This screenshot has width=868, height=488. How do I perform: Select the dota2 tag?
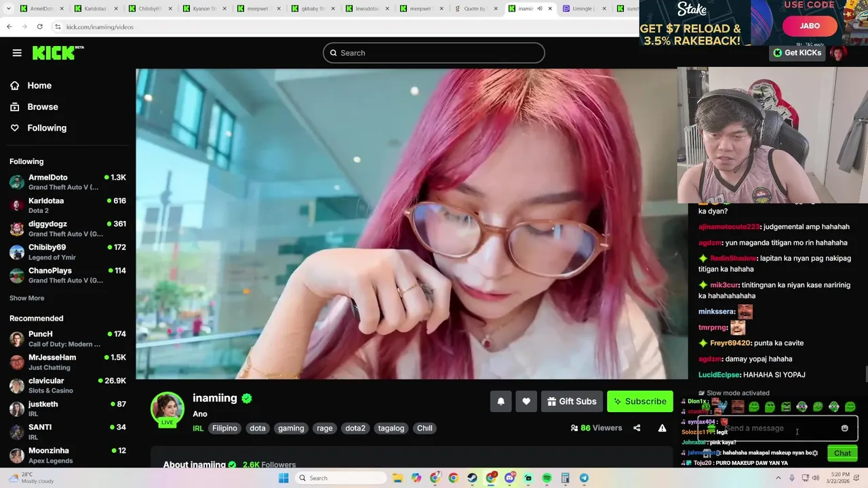click(355, 428)
